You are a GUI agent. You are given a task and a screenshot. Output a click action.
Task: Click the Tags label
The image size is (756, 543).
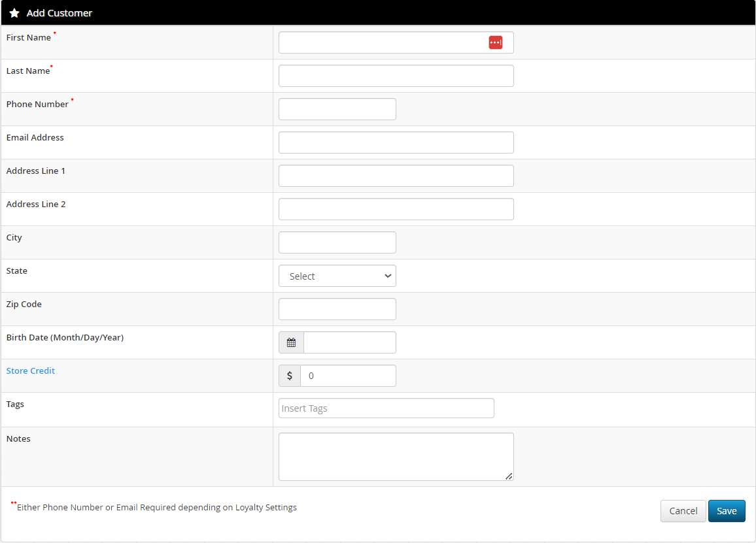tap(15, 404)
